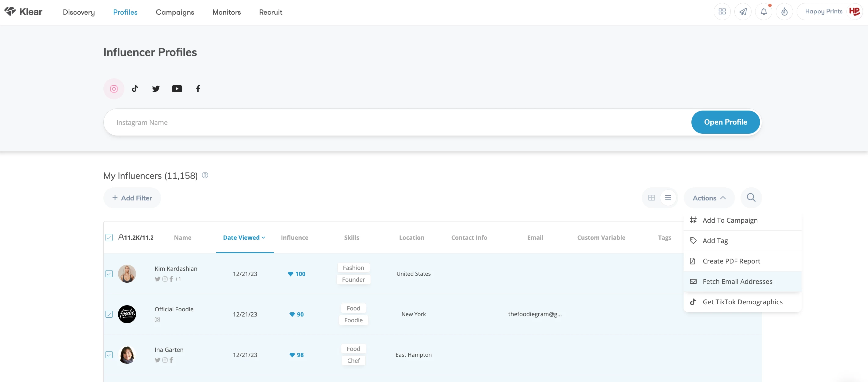Choose Create PDF Report
The width and height of the screenshot is (868, 382).
click(743, 261)
